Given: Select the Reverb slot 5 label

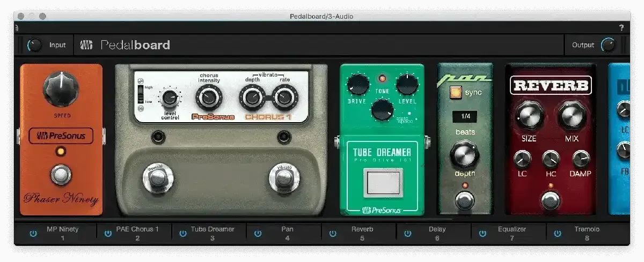Looking at the screenshot, I should (x=362, y=233).
